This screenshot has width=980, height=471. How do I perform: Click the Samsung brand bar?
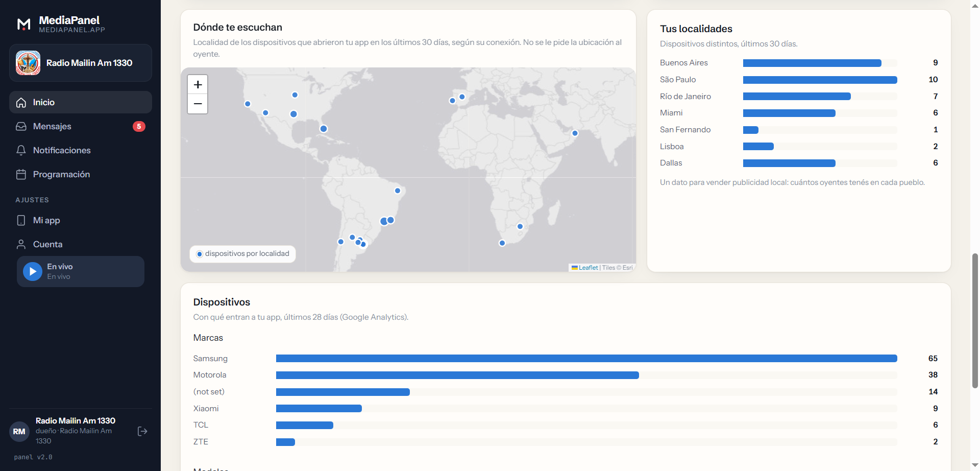pos(586,359)
